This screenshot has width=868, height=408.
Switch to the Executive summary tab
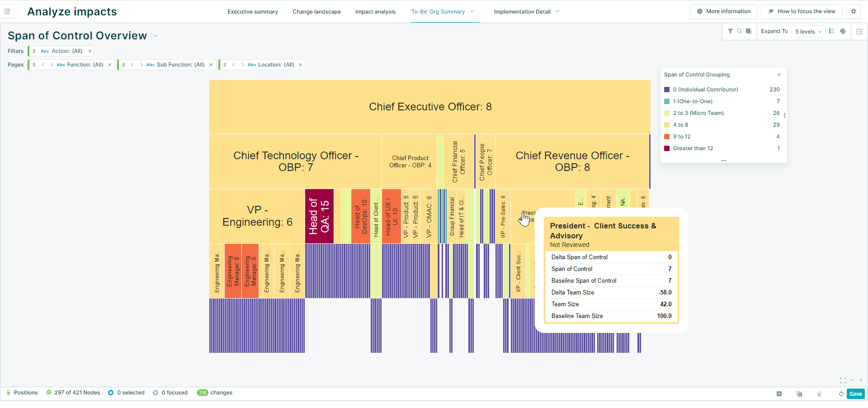click(253, 12)
